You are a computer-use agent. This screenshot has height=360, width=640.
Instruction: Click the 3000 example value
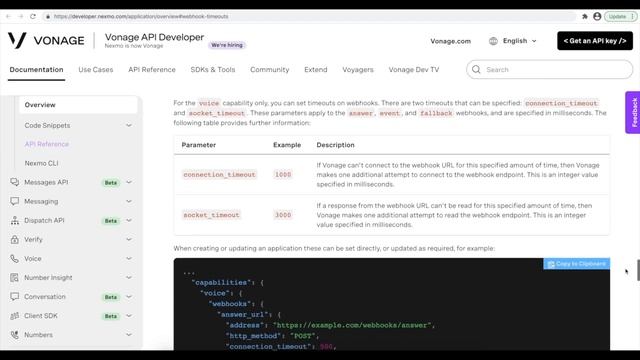pos(283,215)
